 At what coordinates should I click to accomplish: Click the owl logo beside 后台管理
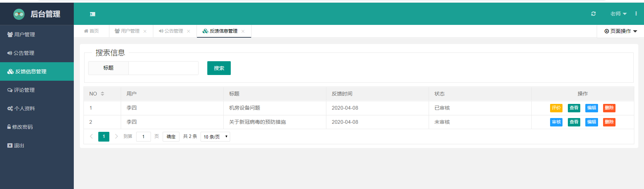pyautogui.click(x=19, y=14)
